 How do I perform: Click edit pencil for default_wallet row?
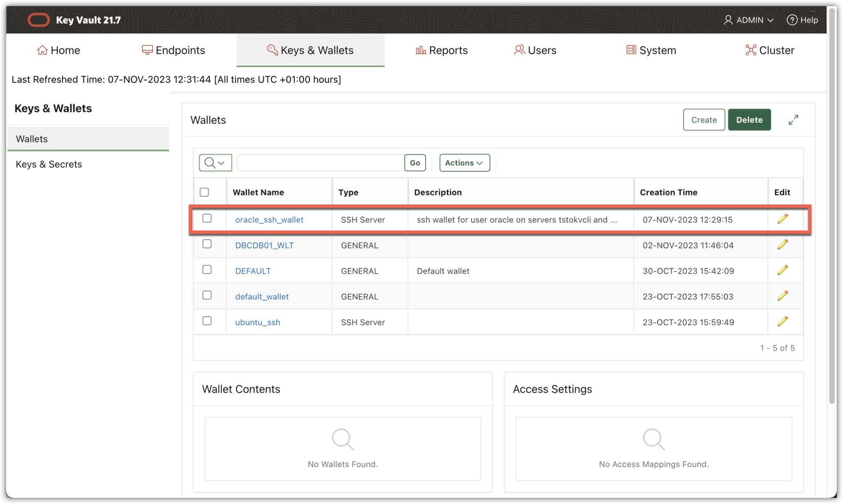click(x=782, y=296)
